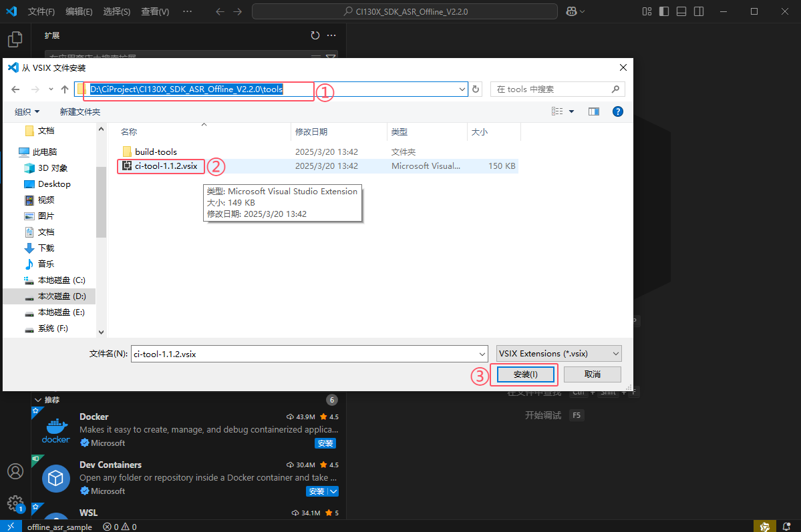Open the 查看(V) menu
The height and width of the screenshot is (532, 801).
point(155,11)
